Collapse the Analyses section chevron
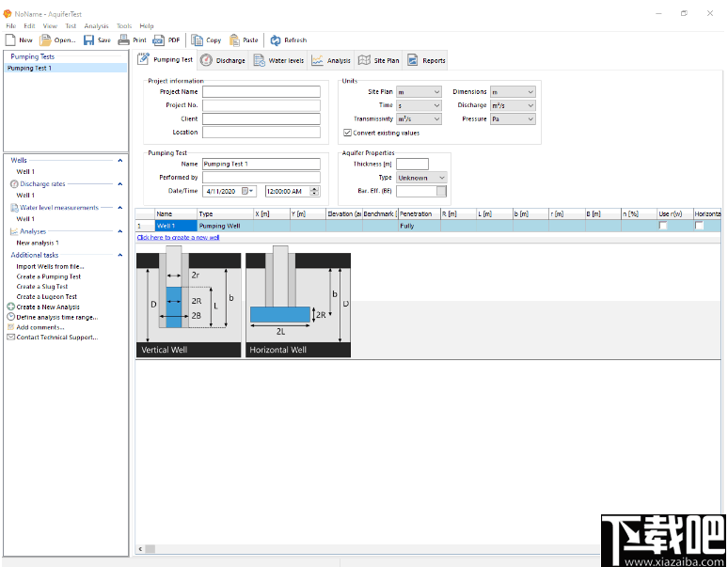This screenshot has height=567, width=728. point(120,231)
